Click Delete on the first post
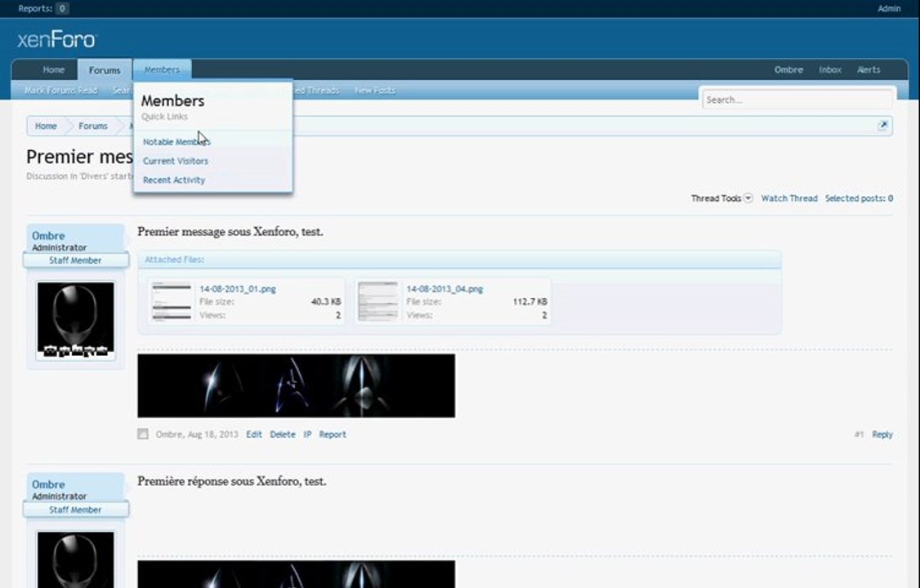 coord(282,434)
